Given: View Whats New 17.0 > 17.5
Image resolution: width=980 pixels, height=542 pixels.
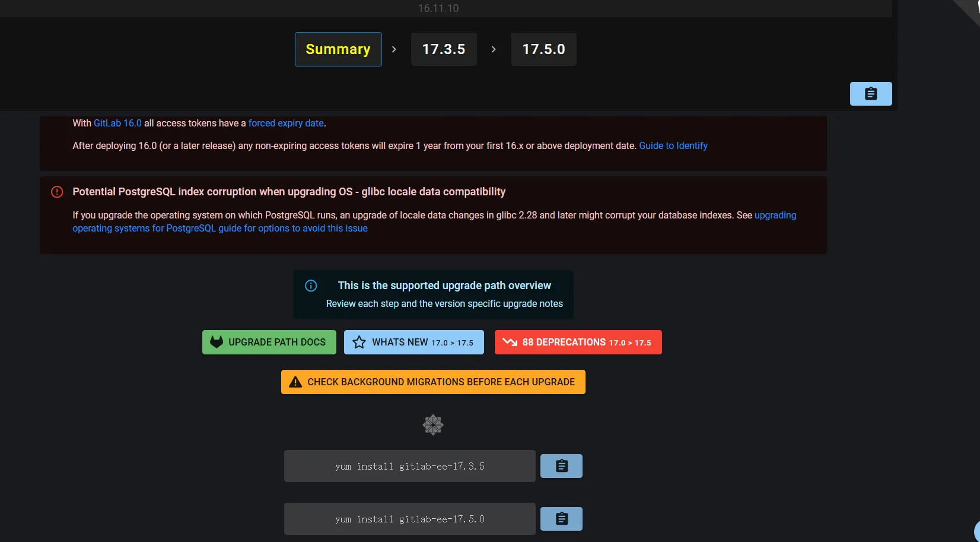Looking at the screenshot, I should point(414,342).
